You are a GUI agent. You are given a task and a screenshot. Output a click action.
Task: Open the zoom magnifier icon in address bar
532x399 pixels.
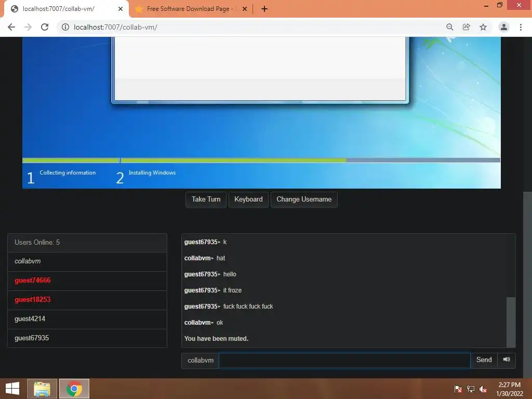coord(449,27)
